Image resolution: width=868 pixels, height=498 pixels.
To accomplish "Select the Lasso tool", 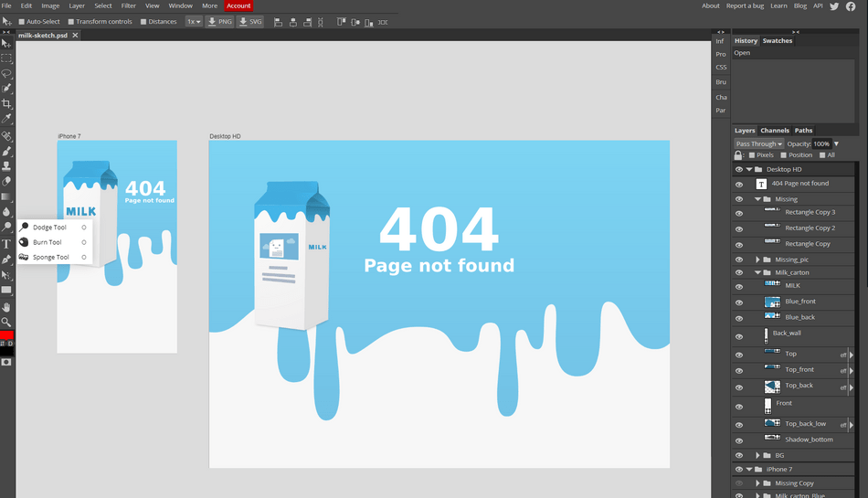I will pyautogui.click(x=6, y=74).
